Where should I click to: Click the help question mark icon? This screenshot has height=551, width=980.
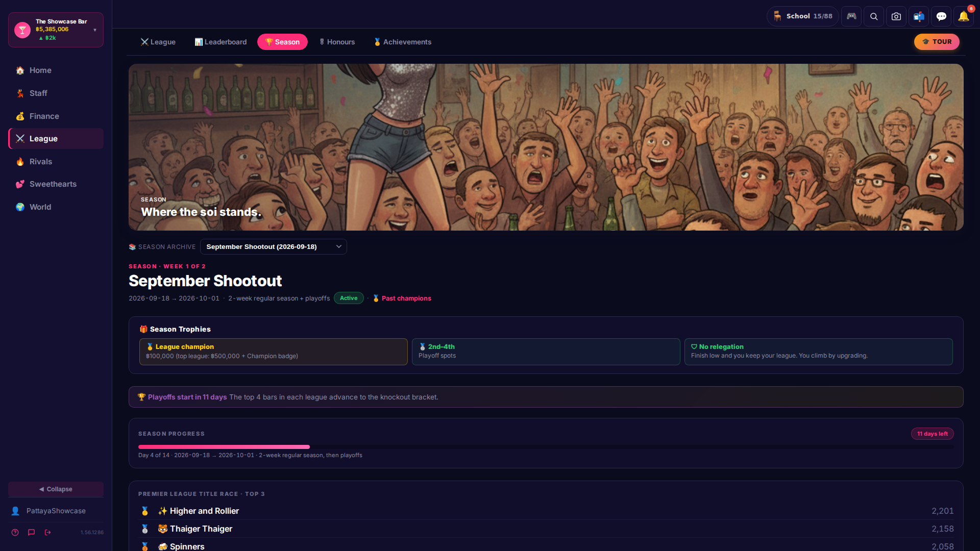[x=15, y=532]
